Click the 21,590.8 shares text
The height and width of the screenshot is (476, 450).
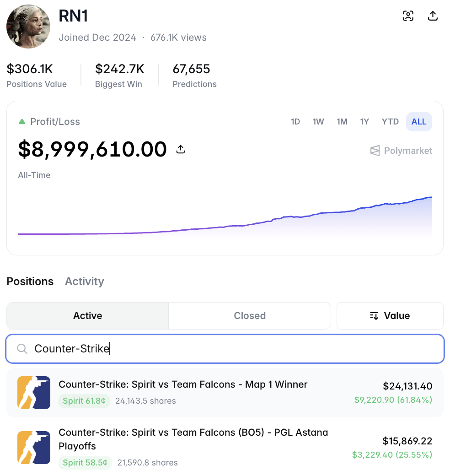pyautogui.click(x=147, y=462)
